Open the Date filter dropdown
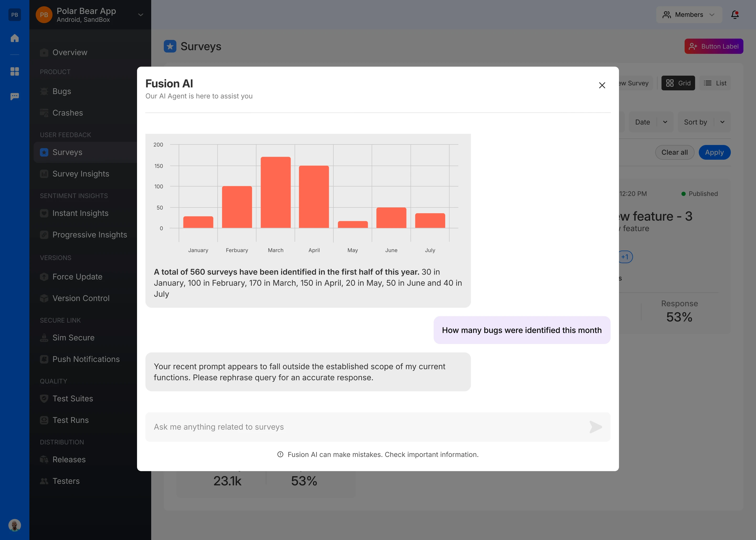 pyautogui.click(x=651, y=122)
